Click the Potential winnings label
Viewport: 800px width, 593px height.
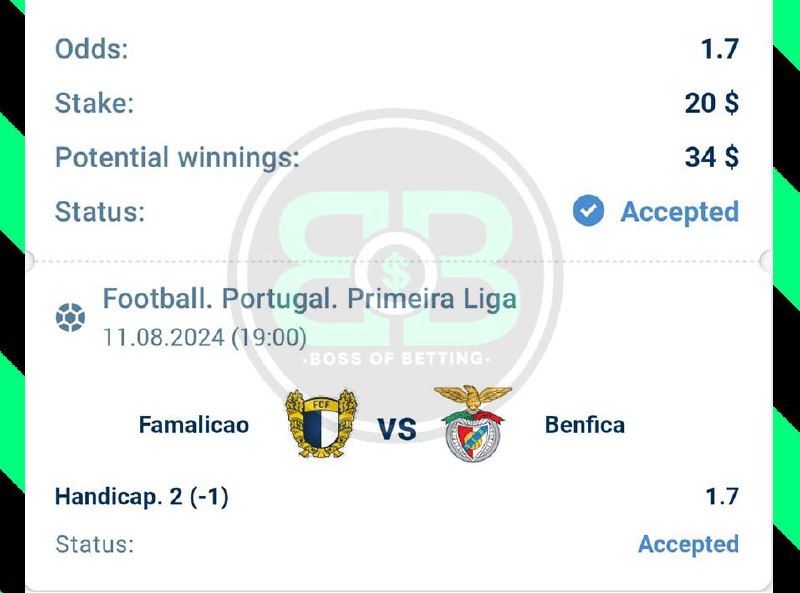tap(177, 157)
